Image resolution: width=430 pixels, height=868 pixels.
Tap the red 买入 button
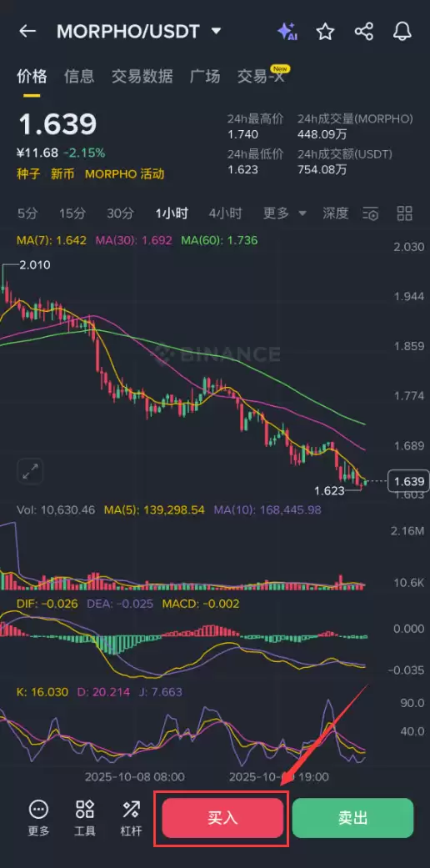click(222, 818)
